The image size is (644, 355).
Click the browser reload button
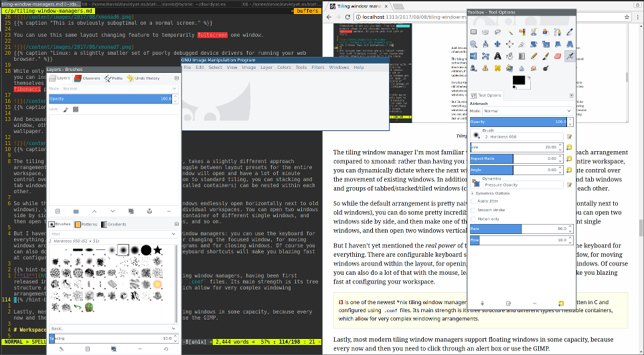pyautogui.click(x=348, y=17)
